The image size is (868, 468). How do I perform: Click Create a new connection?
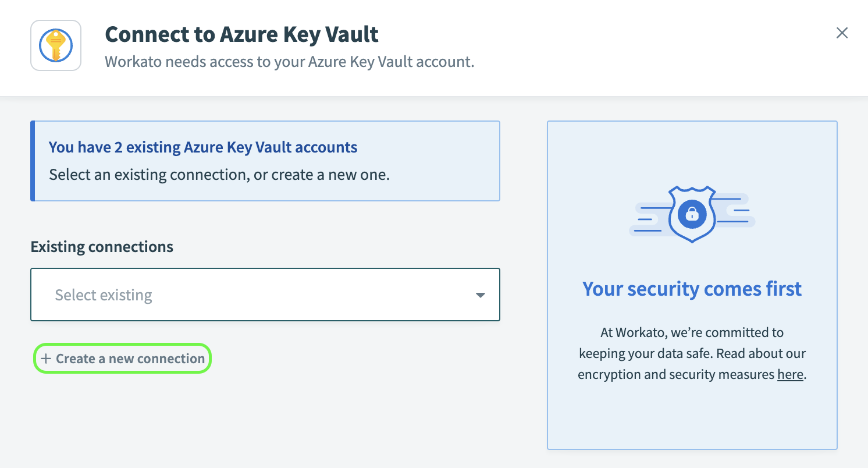(122, 358)
